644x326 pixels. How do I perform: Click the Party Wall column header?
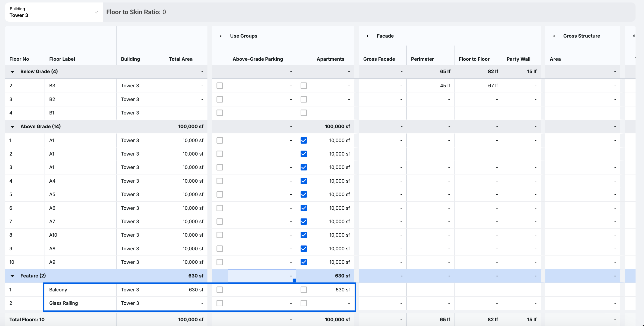(x=518, y=59)
